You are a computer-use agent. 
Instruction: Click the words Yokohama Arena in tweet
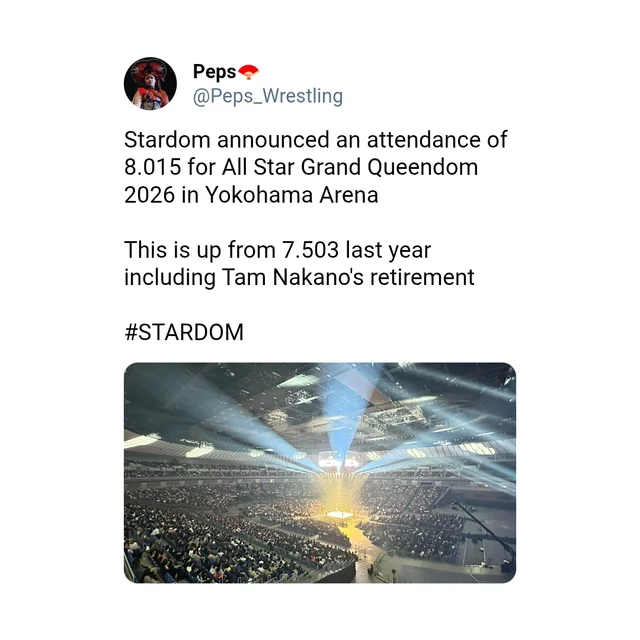(291, 195)
